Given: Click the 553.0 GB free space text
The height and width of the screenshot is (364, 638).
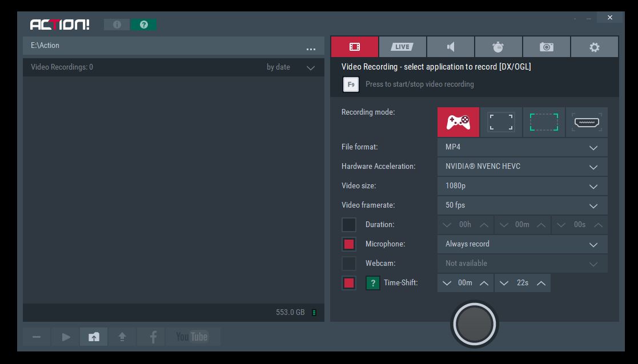Looking at the screenshot, I should coord(290,313).
